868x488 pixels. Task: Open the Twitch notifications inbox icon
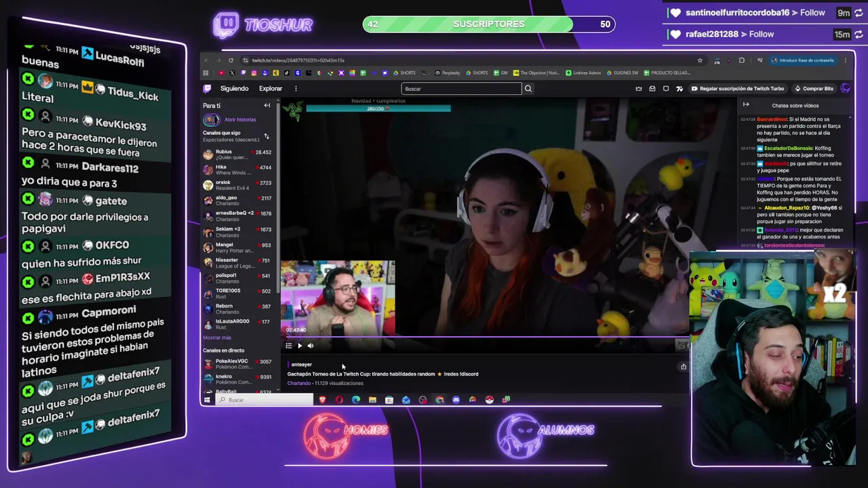(652, 89)
